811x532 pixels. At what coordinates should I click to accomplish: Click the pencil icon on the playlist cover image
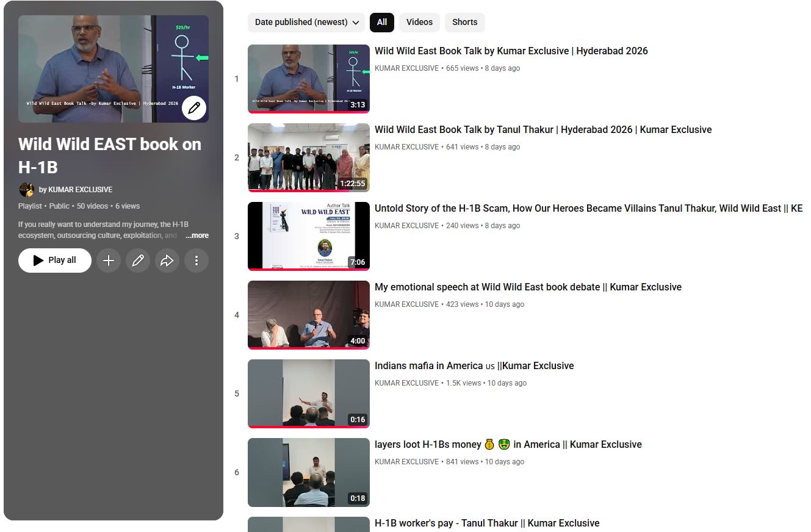click(x=194, y=108)
